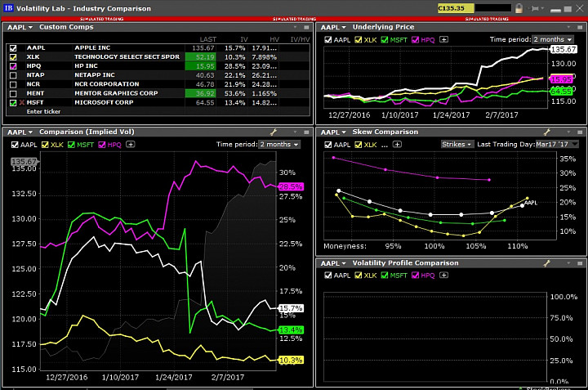
Task: Open the Last Trading Day Mar17 '17 dropdown
Action: pos(557,144)
